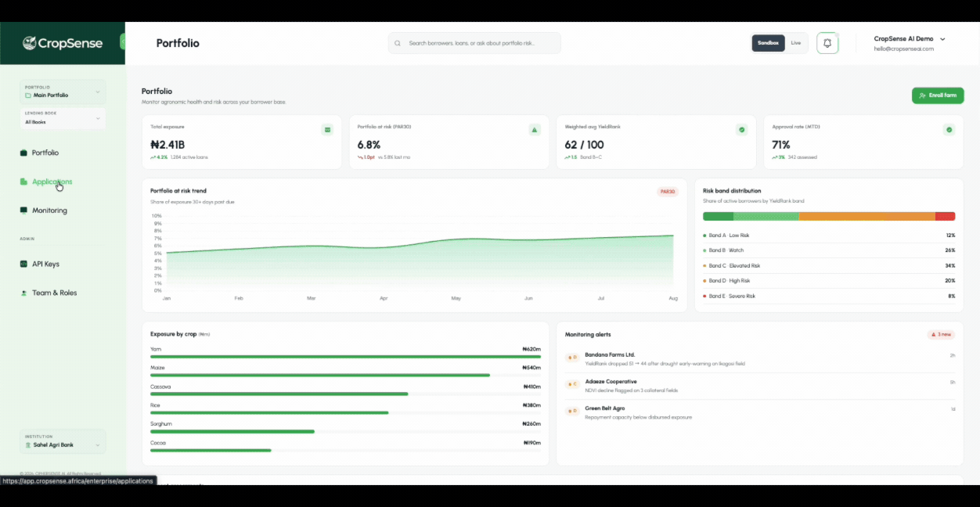Click the red Band E segment of the risk bar
Image resolution: width=980 pixels, height=507 pixels.
pyautogui.click(x=945, y=217)
